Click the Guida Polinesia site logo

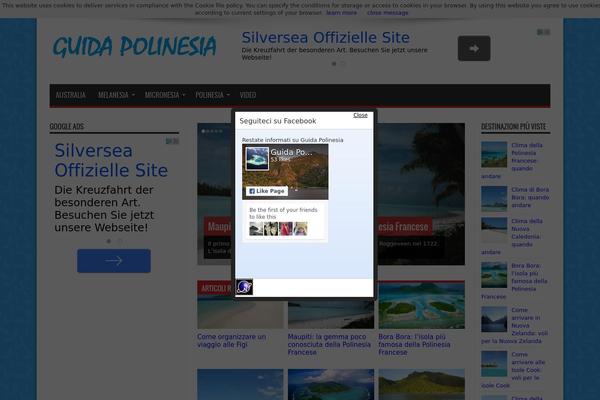[134, 46]
